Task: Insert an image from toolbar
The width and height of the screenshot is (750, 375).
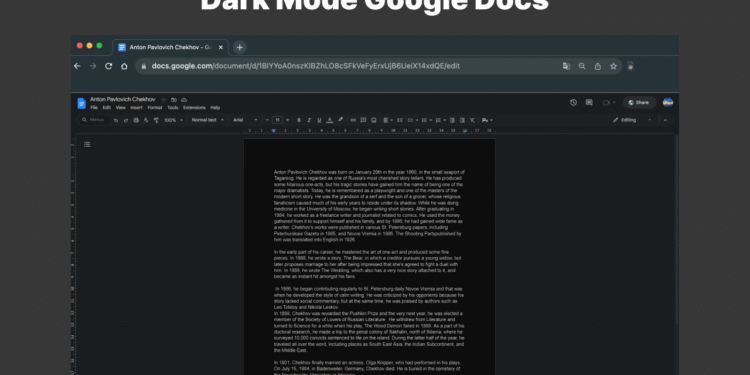Action: tap(374, 120)
